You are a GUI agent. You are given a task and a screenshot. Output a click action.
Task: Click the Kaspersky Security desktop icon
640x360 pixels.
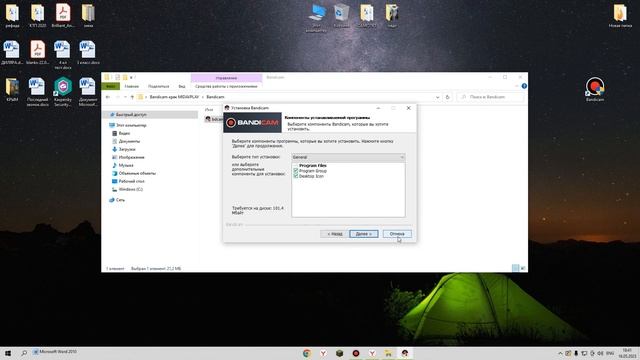tap(63, 92)
